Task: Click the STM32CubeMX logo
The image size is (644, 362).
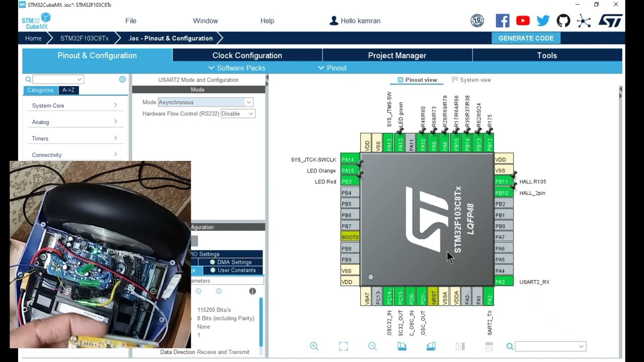Action: point(36,21)
